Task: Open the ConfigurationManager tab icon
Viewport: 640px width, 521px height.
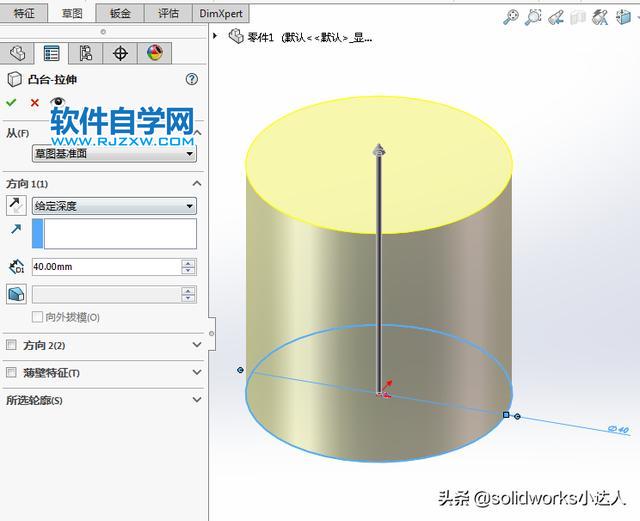Action: tap(86, 53)
